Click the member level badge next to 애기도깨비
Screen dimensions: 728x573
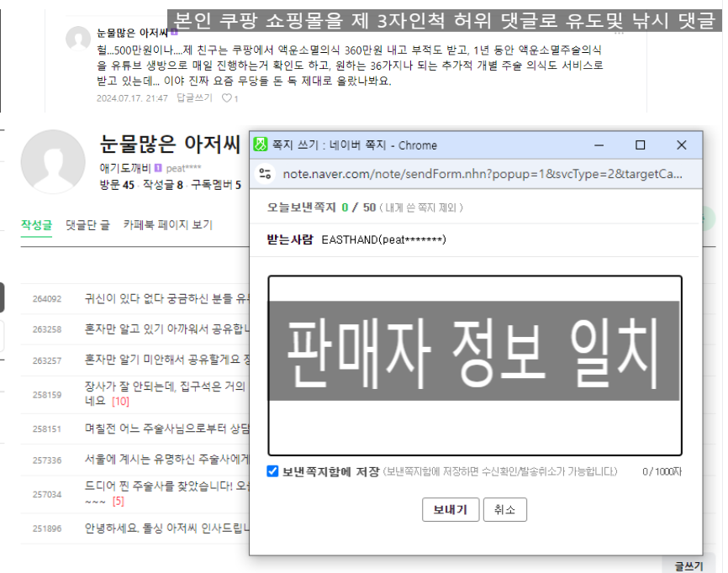tap(158, 167)
